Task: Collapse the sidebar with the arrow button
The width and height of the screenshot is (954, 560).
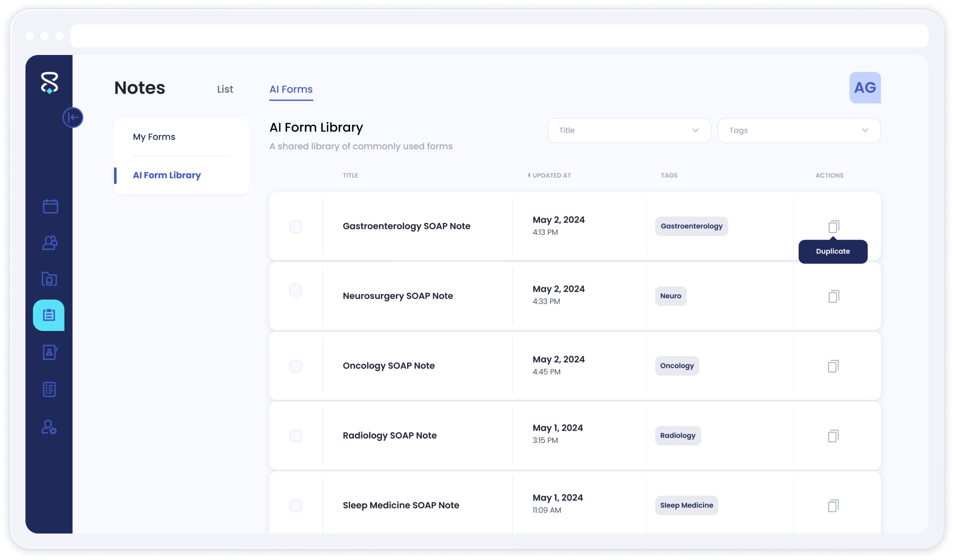Action: coord(73,118)
